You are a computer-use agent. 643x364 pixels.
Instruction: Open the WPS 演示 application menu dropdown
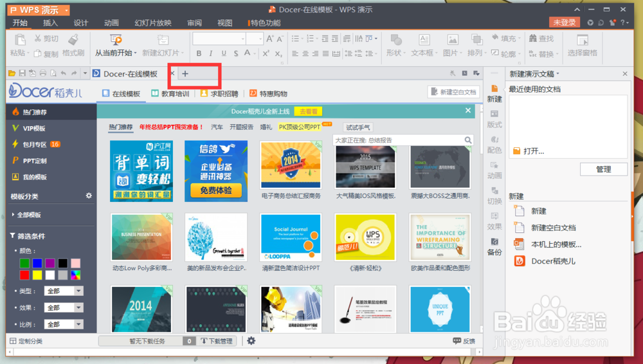(x=66, y=10)
